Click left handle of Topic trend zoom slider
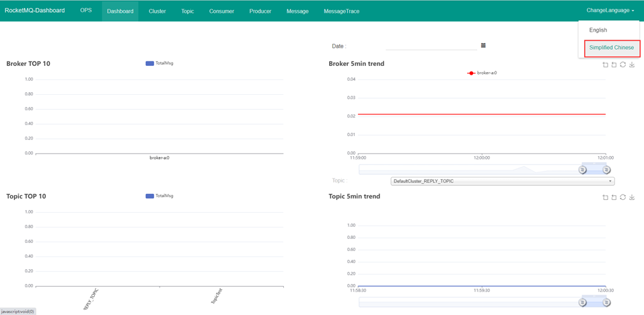This screenshot has height=315, width=644. coord(582,303)
